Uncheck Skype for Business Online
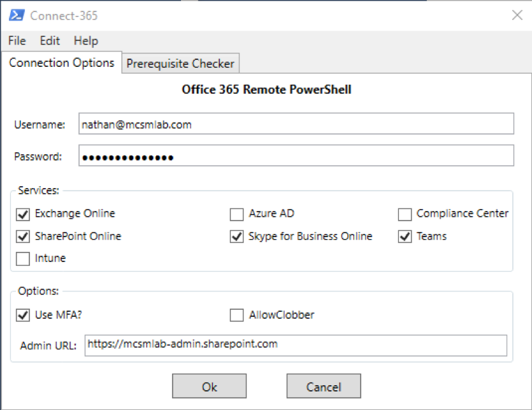 (x=236, y=237)
